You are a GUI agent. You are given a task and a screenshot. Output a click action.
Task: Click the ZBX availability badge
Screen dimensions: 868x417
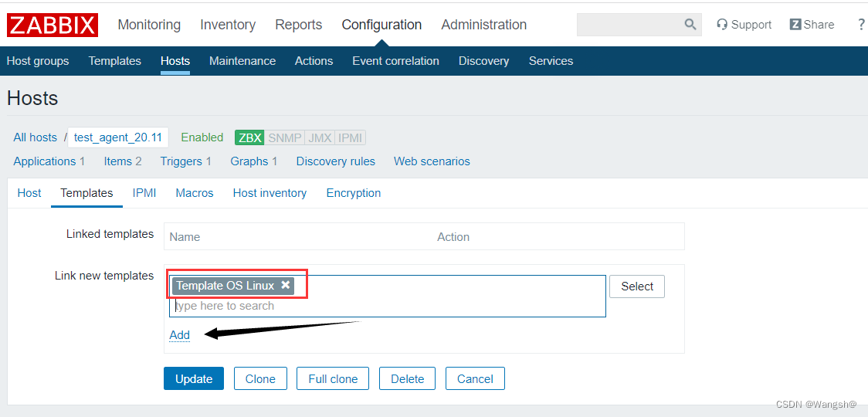click(x=249, y=138)
